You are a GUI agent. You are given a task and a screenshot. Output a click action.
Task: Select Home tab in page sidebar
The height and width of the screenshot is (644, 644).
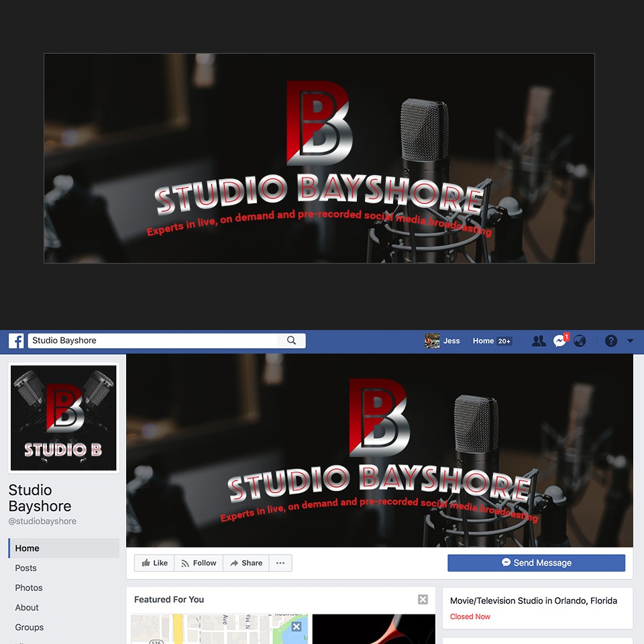click(64, 548)
